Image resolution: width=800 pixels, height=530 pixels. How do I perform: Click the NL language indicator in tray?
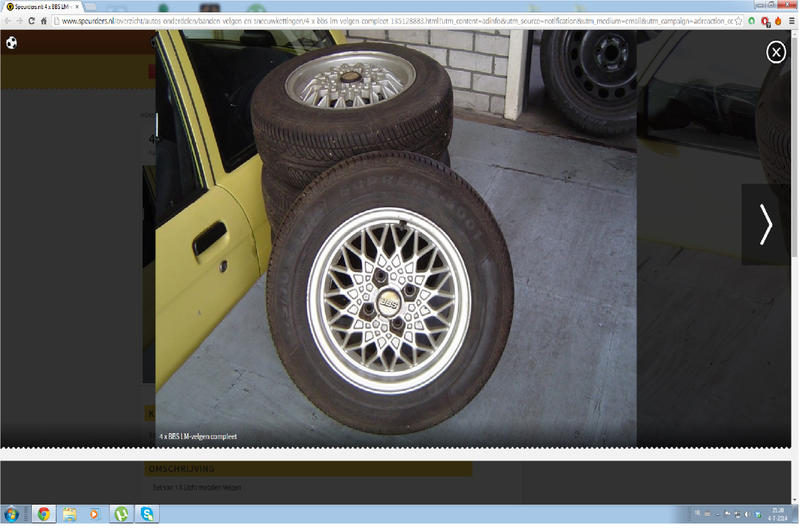pos(697,513)
